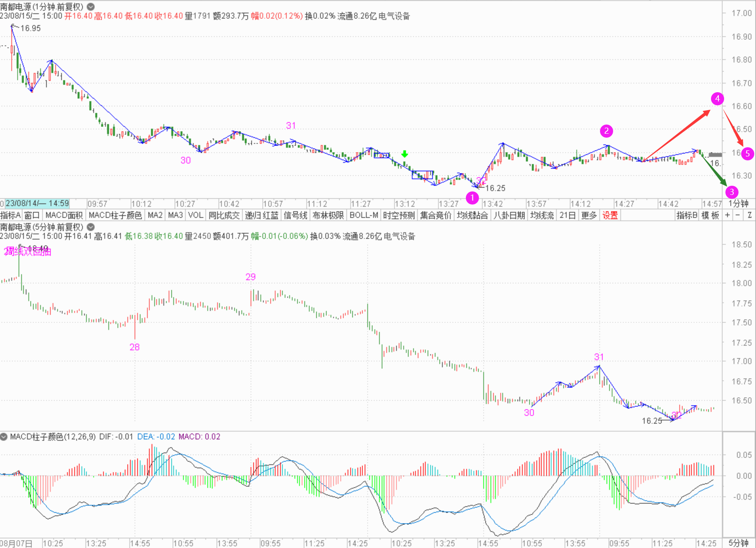Screen dimensions: 756x548
Task: Expand the MACD柱子颜色 indicator dropdown arrow
Action: (4, 437)
